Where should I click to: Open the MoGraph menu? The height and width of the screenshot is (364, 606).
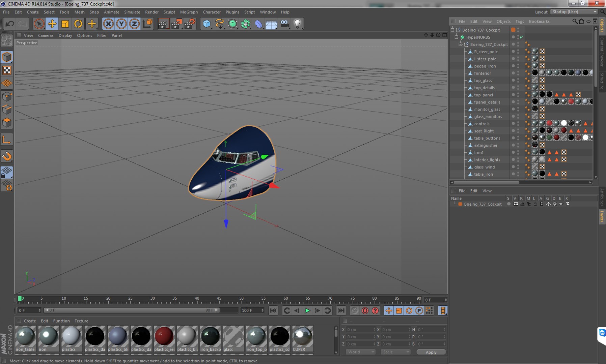[189, 12]
